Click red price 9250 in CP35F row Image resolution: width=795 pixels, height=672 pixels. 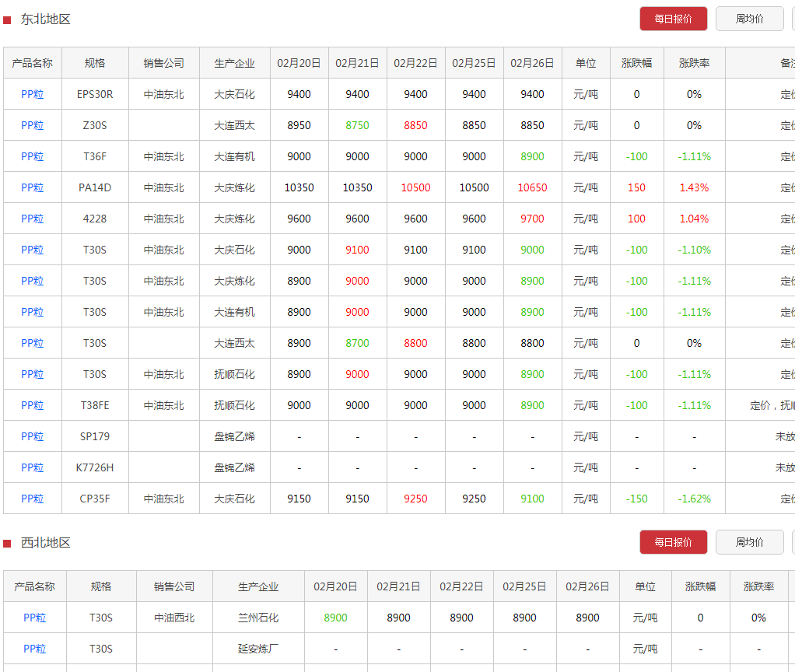pyautogui.click(x=415, y=499)
